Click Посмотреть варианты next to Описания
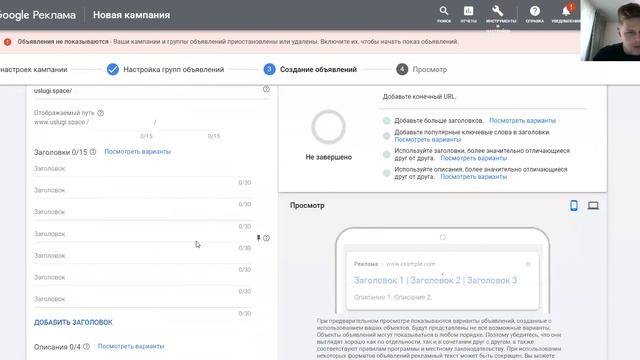 point(131,346)
